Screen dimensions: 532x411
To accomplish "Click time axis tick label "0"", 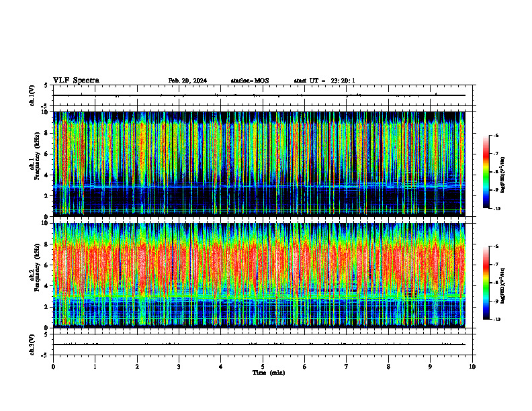I will coord(53,367).
